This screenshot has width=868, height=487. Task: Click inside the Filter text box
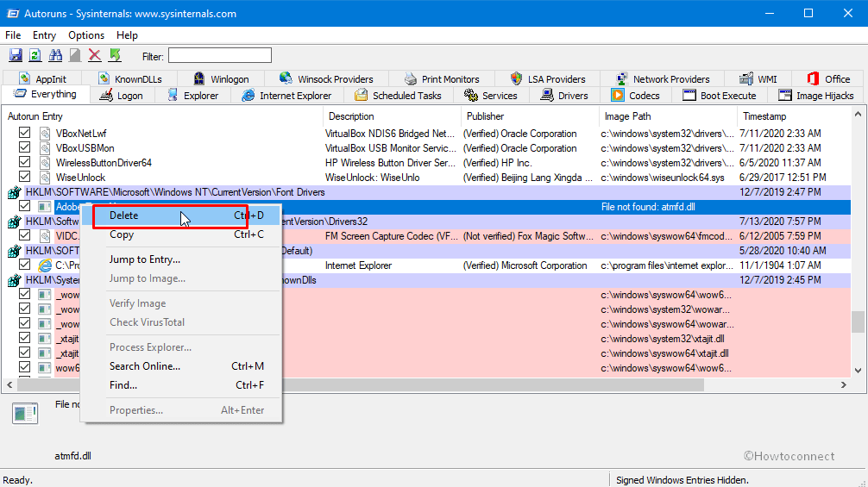tap(220, 55)
